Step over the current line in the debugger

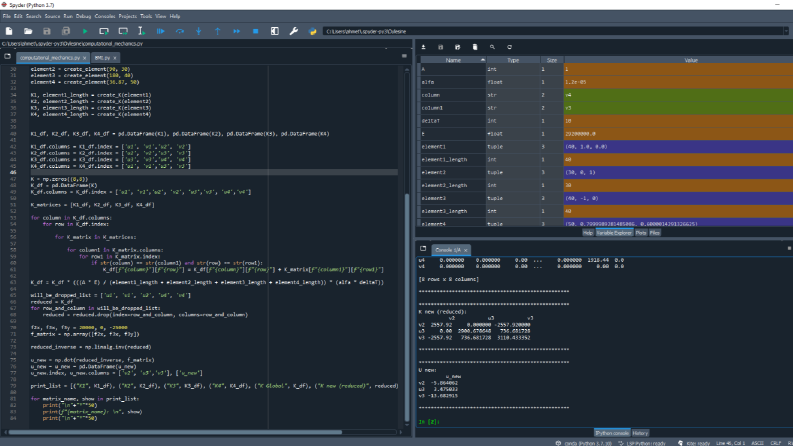[180, 31]
